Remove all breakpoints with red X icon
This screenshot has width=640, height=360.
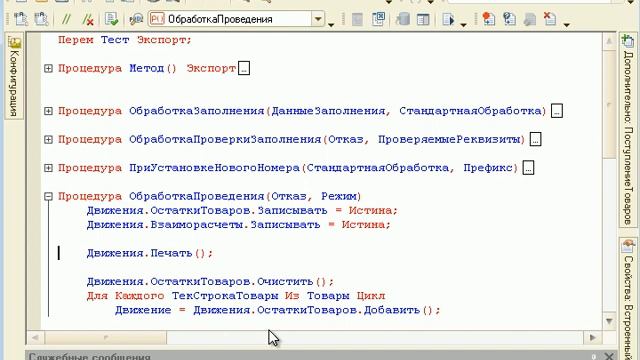[550, 19]
